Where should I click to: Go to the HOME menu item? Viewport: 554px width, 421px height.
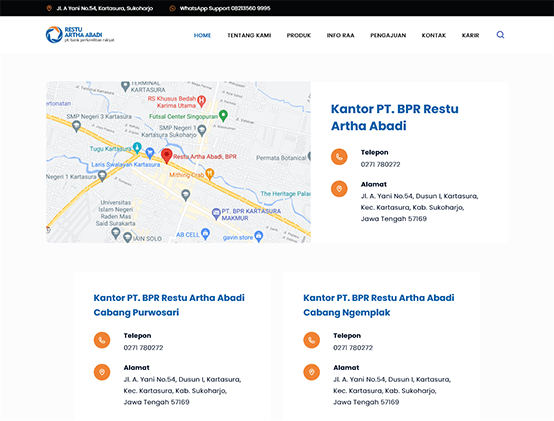[202, 35]
